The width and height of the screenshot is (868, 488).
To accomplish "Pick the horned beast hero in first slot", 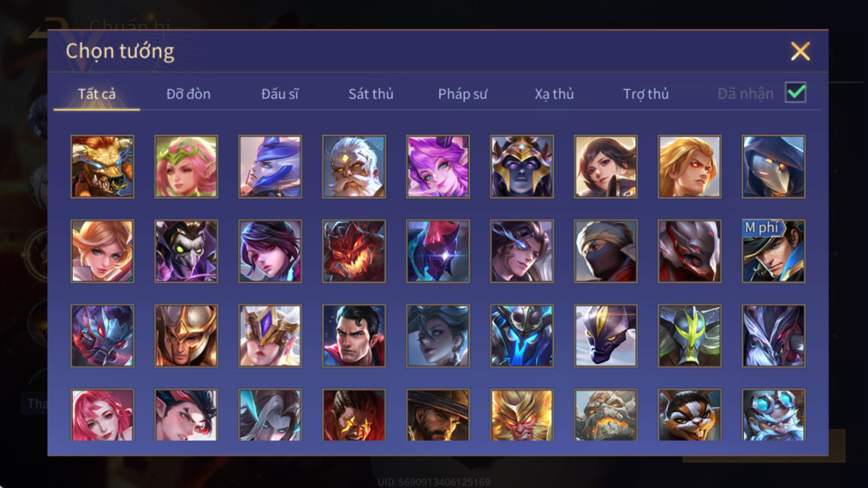I will pos(102,166).
